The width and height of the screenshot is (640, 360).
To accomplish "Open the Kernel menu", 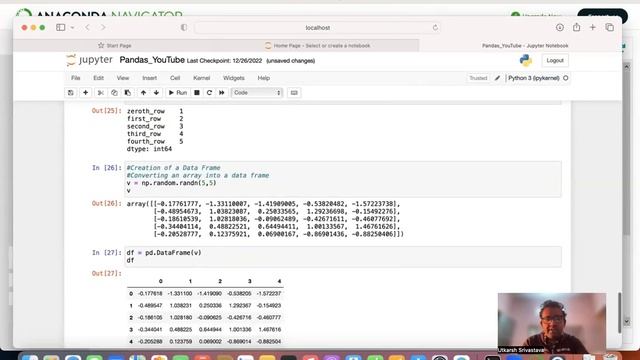I will [x=202, y=78].
